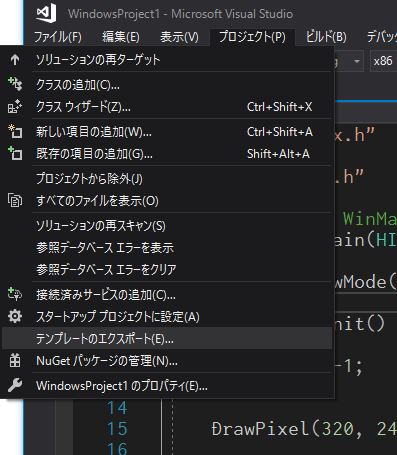Select ソリューションの再ターゲット

click(167, 60)
